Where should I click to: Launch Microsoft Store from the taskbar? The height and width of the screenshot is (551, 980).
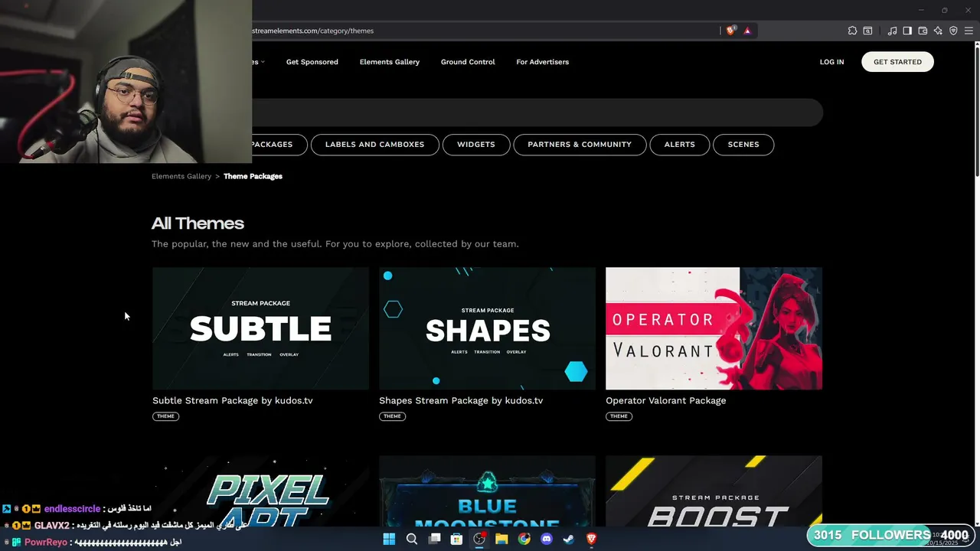[x=456, y=539]
